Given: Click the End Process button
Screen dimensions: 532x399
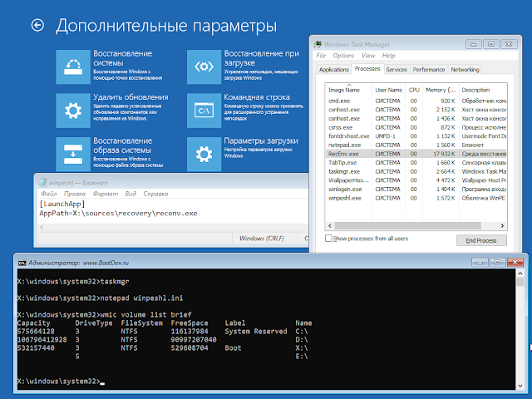Looking at the screenshot, I should 481,240.
